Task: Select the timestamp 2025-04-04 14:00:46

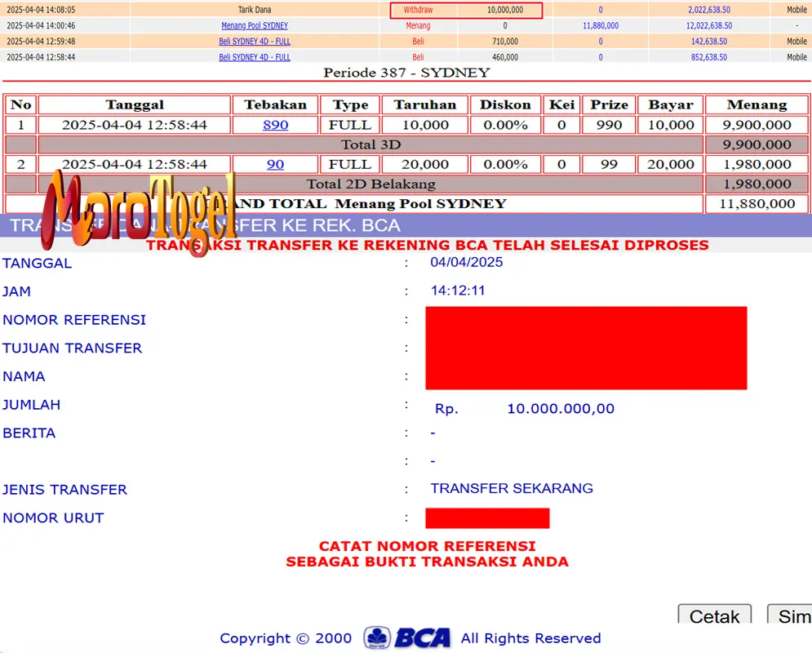Action: tap(41, 25)
